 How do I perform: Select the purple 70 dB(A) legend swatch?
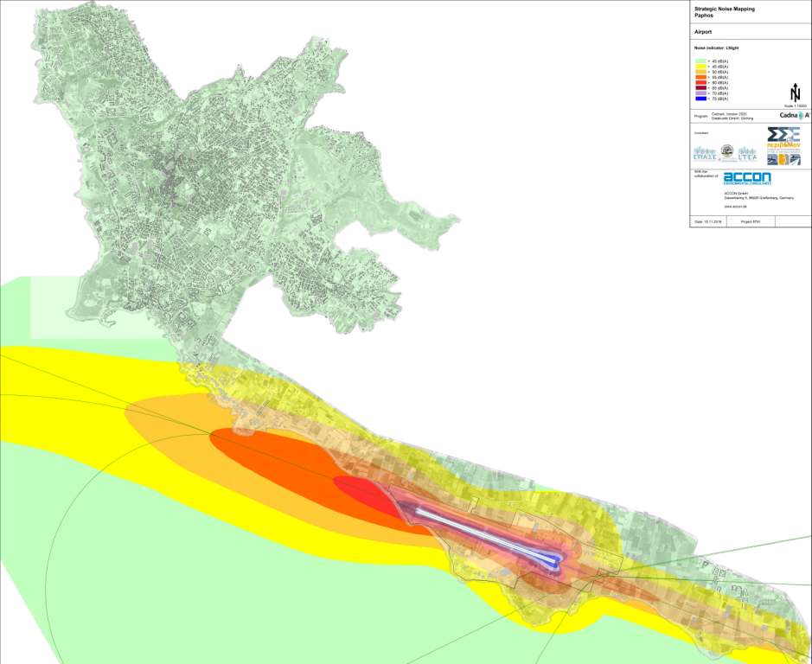[x=702, y=93]
